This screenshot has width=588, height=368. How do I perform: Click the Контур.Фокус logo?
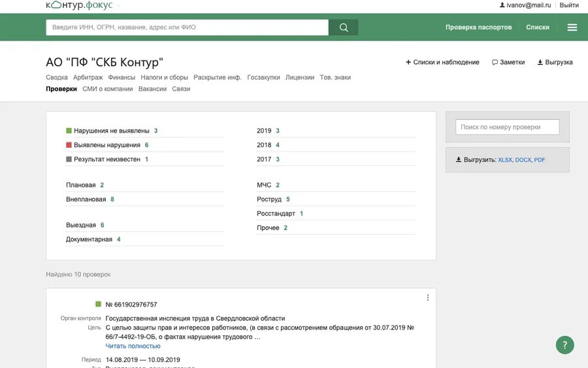tap(79, 5)
